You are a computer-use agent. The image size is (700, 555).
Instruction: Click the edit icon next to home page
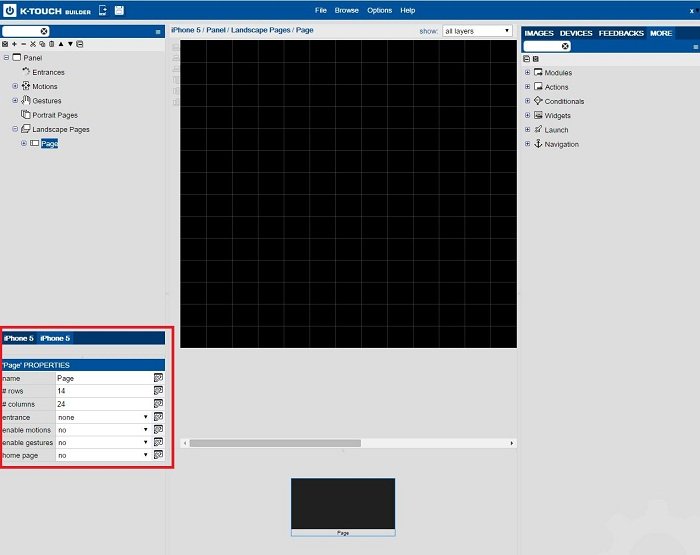158,455
